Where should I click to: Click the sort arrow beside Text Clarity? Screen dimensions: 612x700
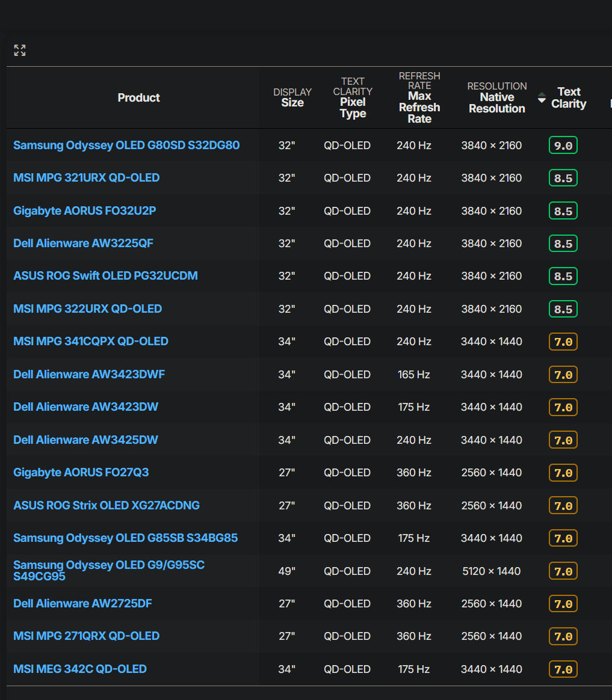pyautogui.click(x=542, y=97)
